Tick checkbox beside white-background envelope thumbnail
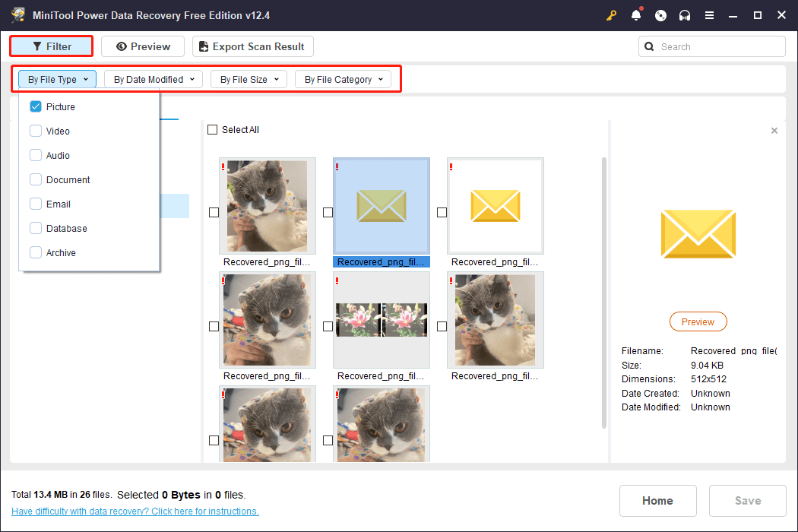798x532 pixels. pyautogui.click(x=442, y=212)
